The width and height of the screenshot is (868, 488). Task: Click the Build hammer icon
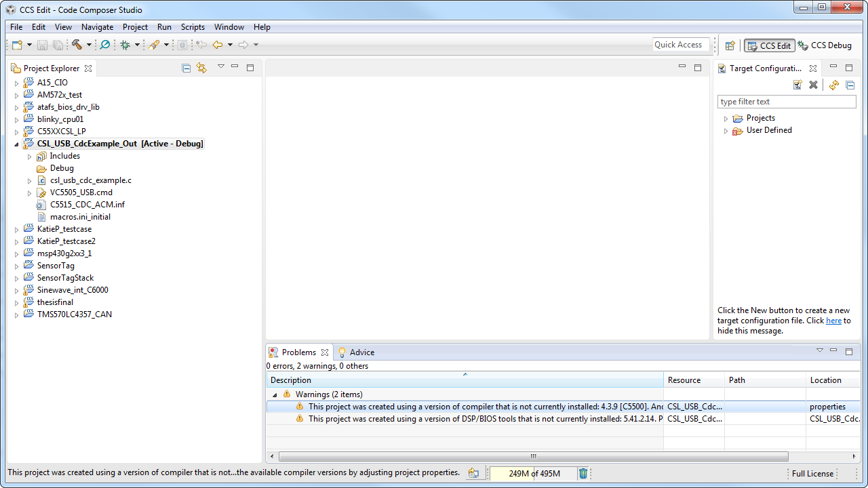tap(77, 45)
